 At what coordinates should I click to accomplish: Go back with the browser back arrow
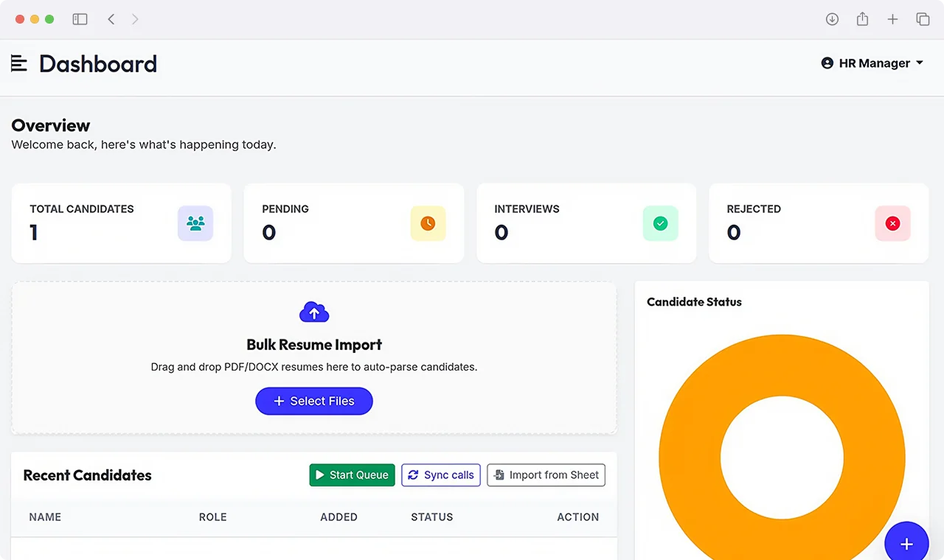[111, 19]
